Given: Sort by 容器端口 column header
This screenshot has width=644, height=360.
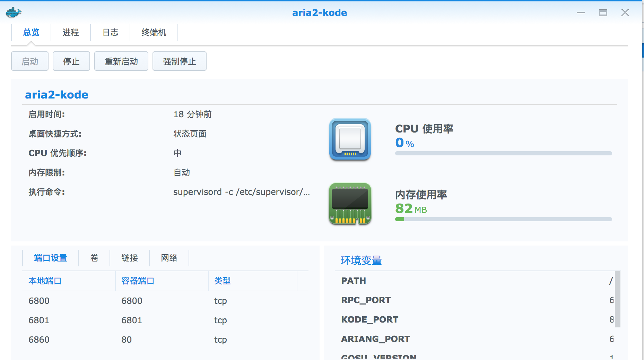Looking at the screenshot, I should click(x=162, y=281).
